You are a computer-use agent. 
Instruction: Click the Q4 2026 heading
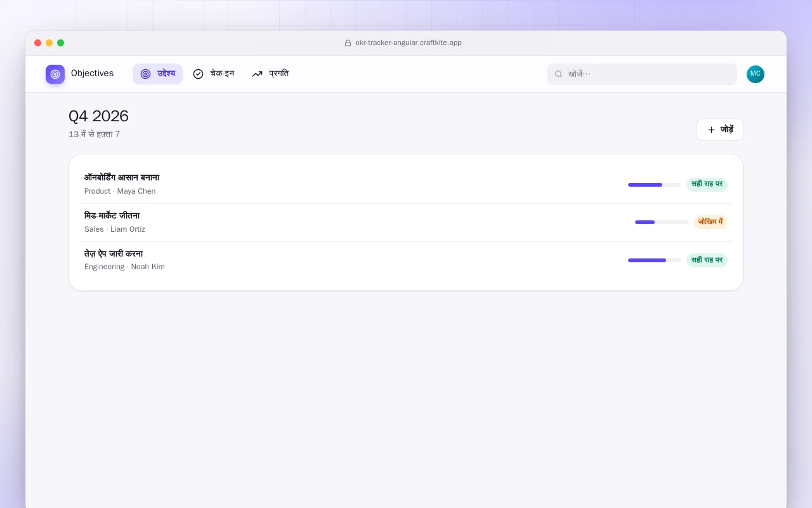(x=98, y=116)
